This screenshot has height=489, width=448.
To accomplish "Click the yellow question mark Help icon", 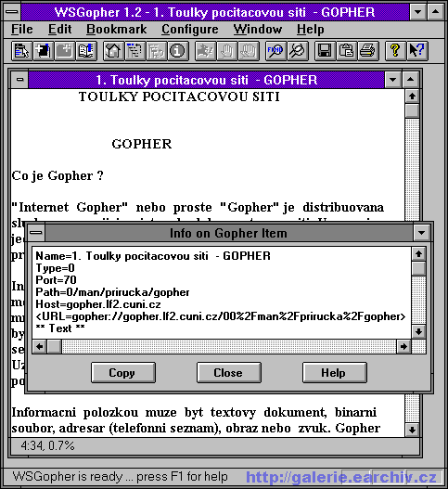I will tap(395, 51).
